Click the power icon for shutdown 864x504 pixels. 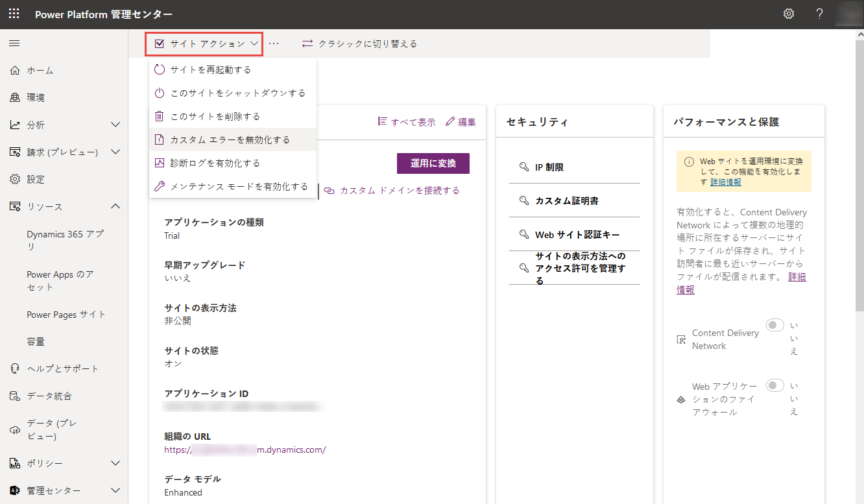pyautogui.click(x=160, y=93)
